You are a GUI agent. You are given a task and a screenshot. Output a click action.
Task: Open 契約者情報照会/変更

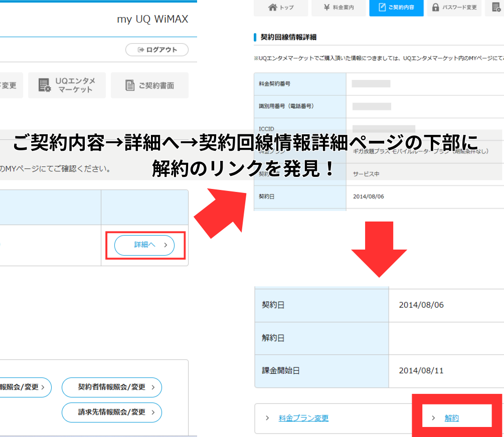coord(111,387)
